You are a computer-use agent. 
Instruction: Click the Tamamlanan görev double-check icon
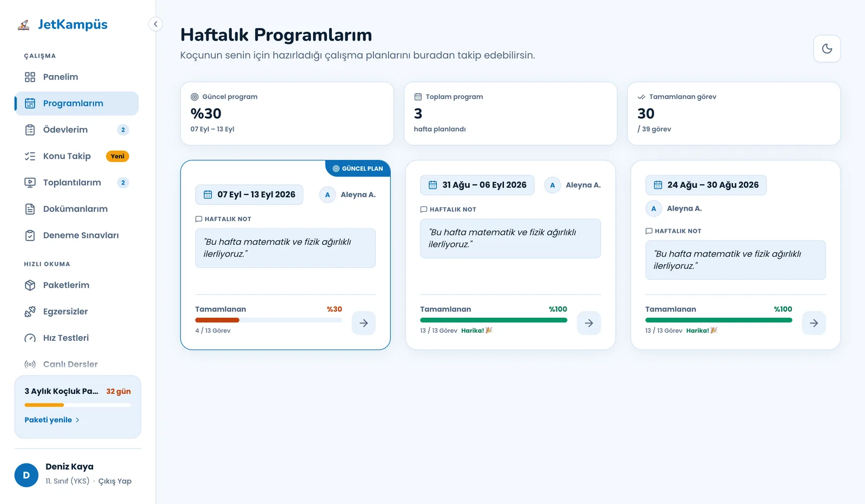(x=641, y=97)
